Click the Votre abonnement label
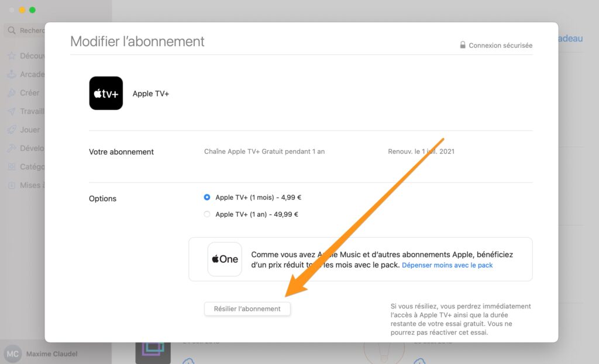The height and width of the screenshot is (364, 599). [x=121, y=152]
